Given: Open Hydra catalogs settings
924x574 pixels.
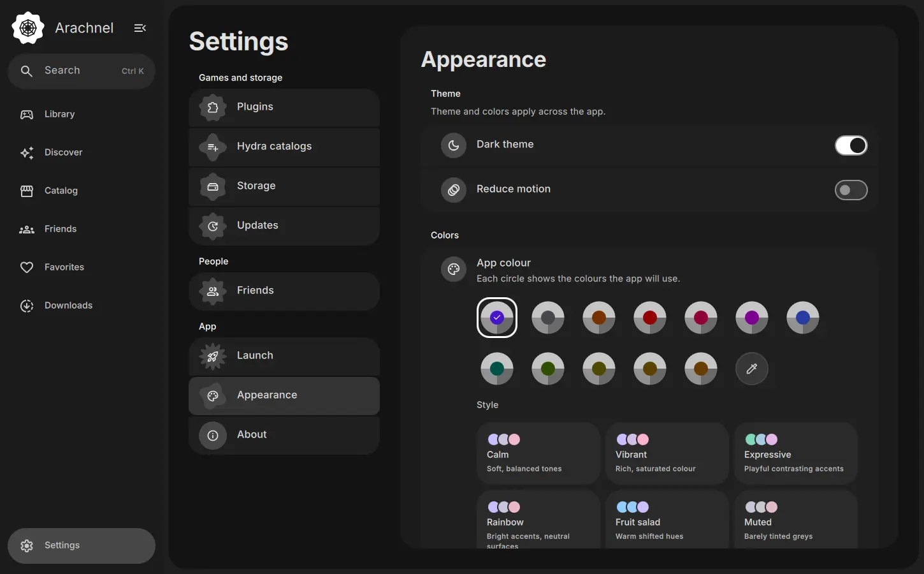Looking at the screenshot, I should pos(284,147).
